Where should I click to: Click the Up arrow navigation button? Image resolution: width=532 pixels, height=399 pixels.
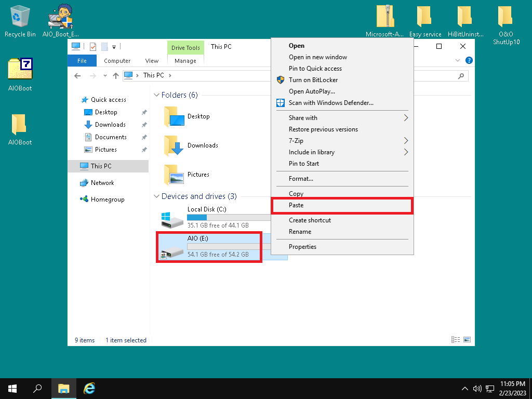[x=116, y=76]
